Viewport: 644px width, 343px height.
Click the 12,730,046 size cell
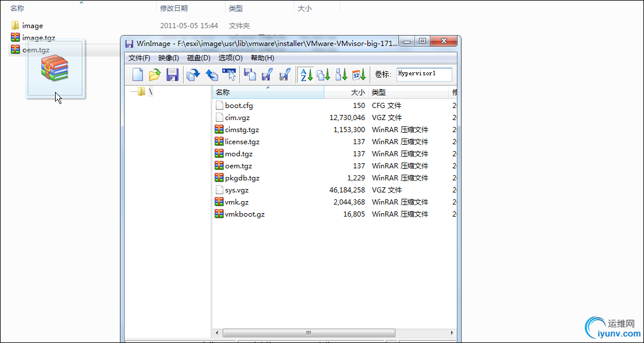[x=347, y=118]
